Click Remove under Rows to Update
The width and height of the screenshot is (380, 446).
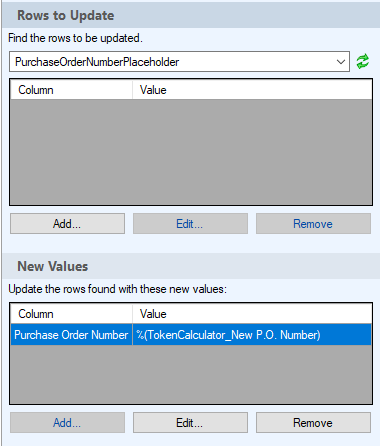tap(313, 224)
